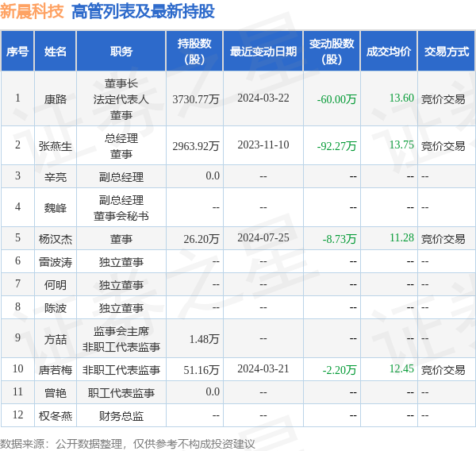Image resolution: width=476 pixels, height=451 pixels.
Task: Click 雷波涛's position 独立董事
Action: 121,262
